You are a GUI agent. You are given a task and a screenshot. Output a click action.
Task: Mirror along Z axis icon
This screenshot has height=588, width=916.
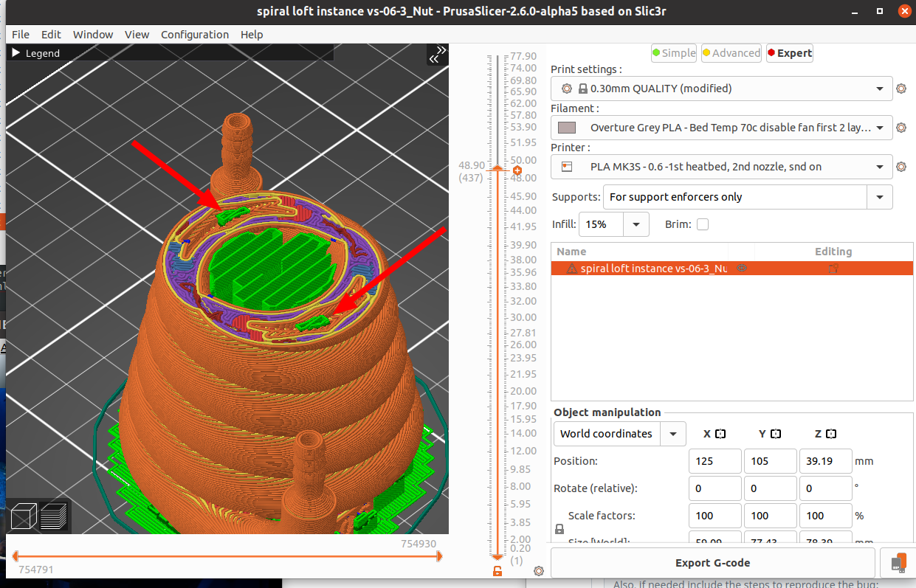[x=831, y=434]
